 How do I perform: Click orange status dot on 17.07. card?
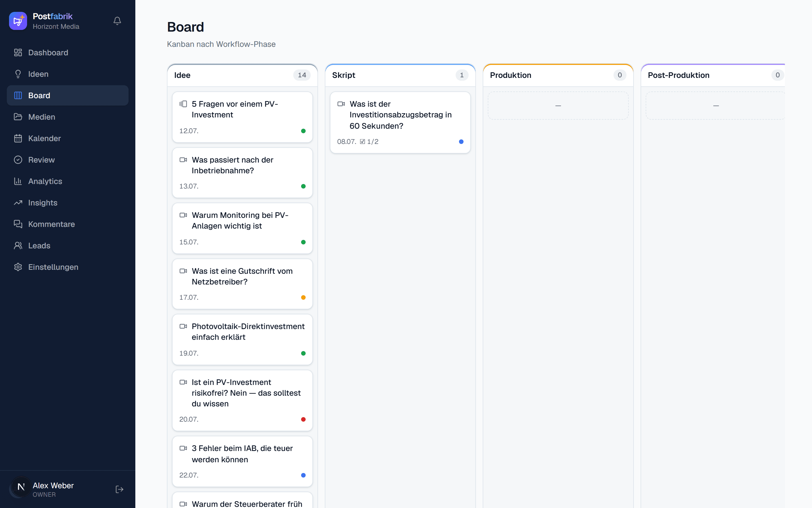point(303,297)
